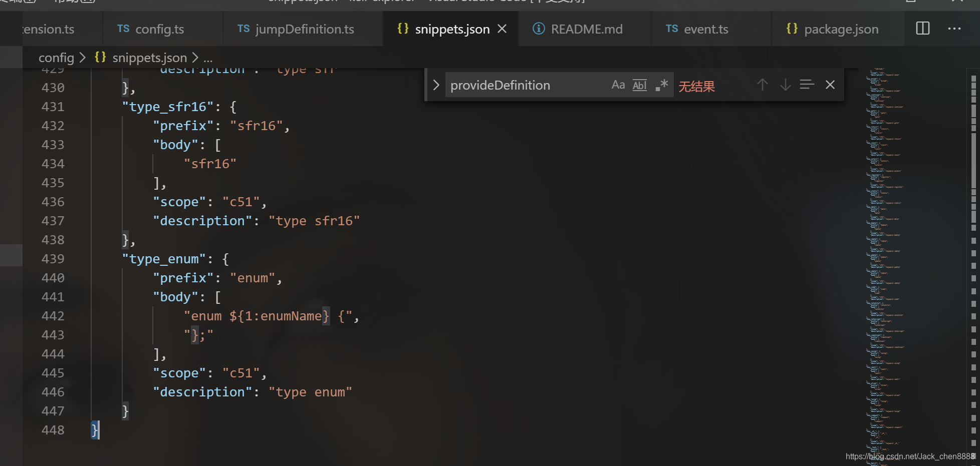The width and height of the screenshot is (980, 466).
Task: Click the snippets.json breadcrumb
Action: pyautogui.click(x=149, y=58)
